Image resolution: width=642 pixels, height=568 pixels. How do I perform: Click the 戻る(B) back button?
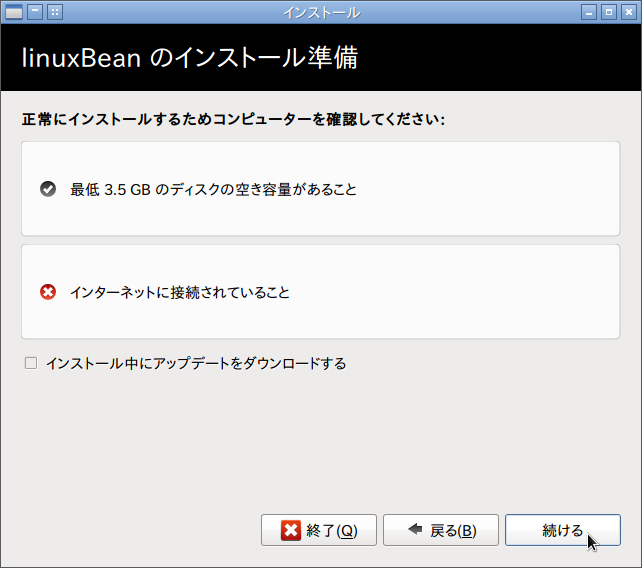[441, 530]
